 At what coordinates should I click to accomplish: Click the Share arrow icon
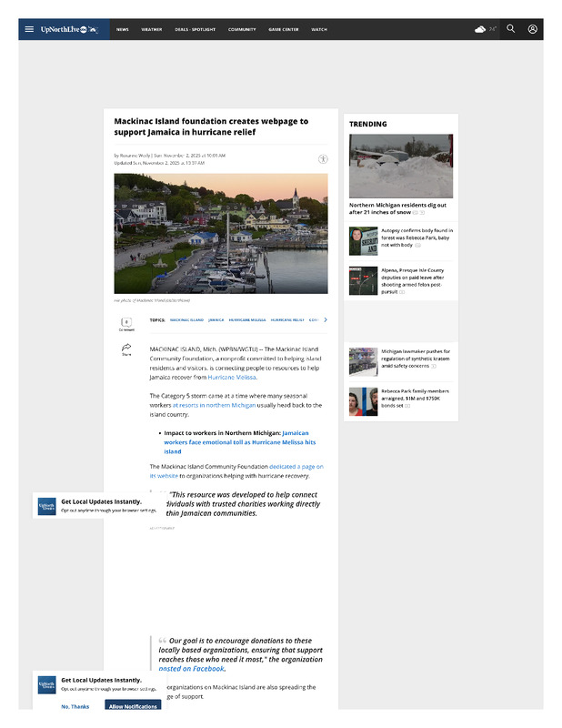pyautogui.click(x=126, y=348)
